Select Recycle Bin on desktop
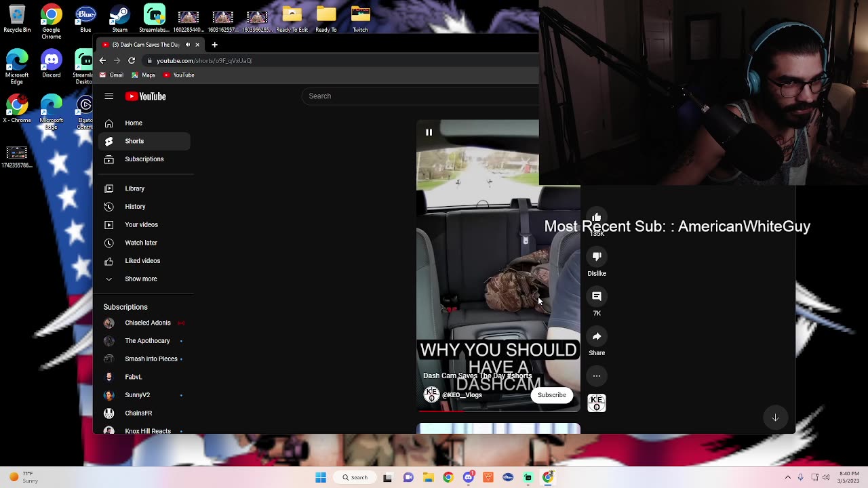This screenshot has height=488, width=868. [x=17, y=20]
